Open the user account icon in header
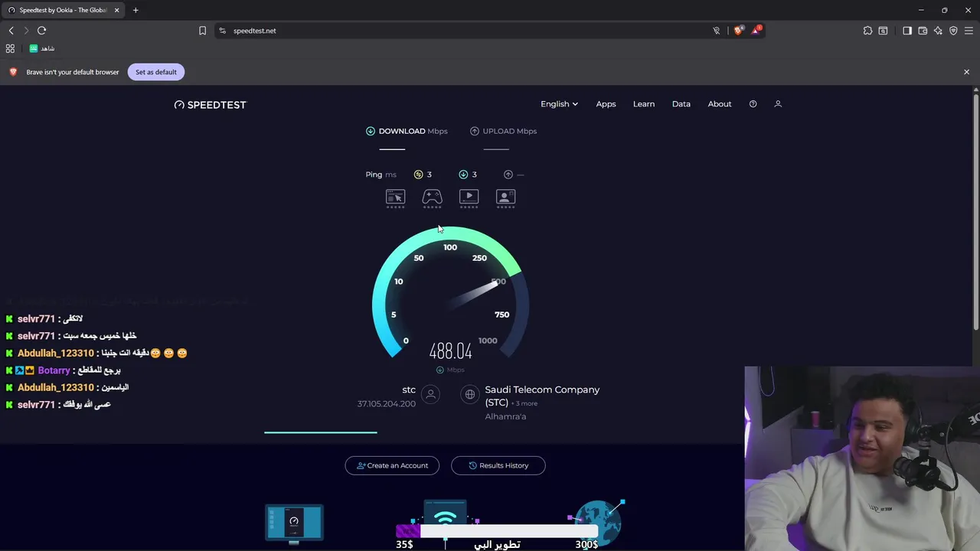Viewport: 980px width, 551px height. click(778, 104)
